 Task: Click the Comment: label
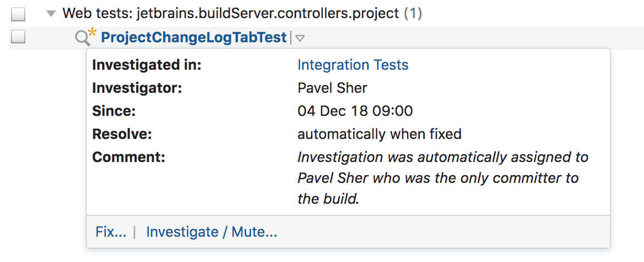click(129, 157)
